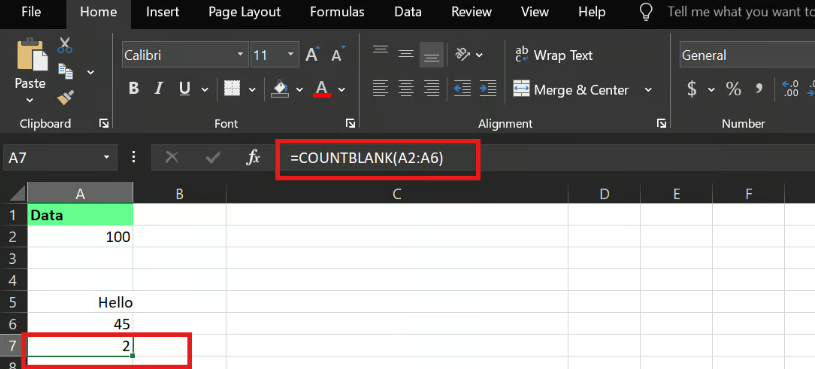Open the Help tab
Screen dimensions: 815x369
tap(591, 12)
